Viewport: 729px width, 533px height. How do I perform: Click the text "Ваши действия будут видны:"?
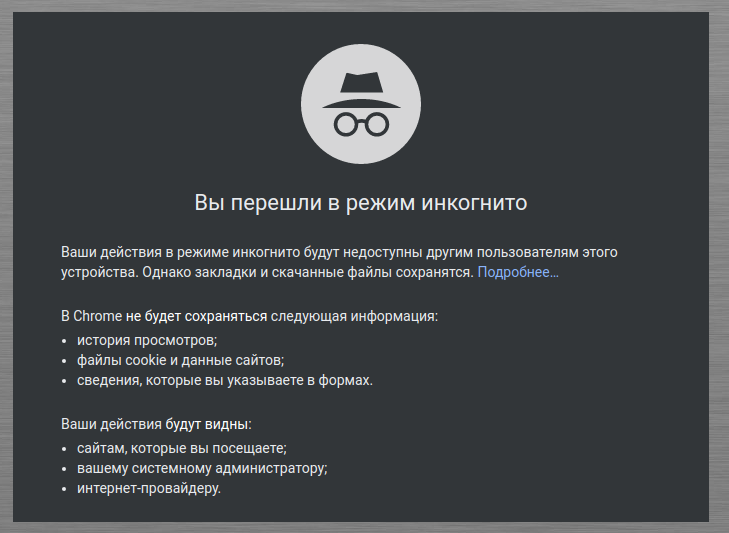(x=156, y=424)
